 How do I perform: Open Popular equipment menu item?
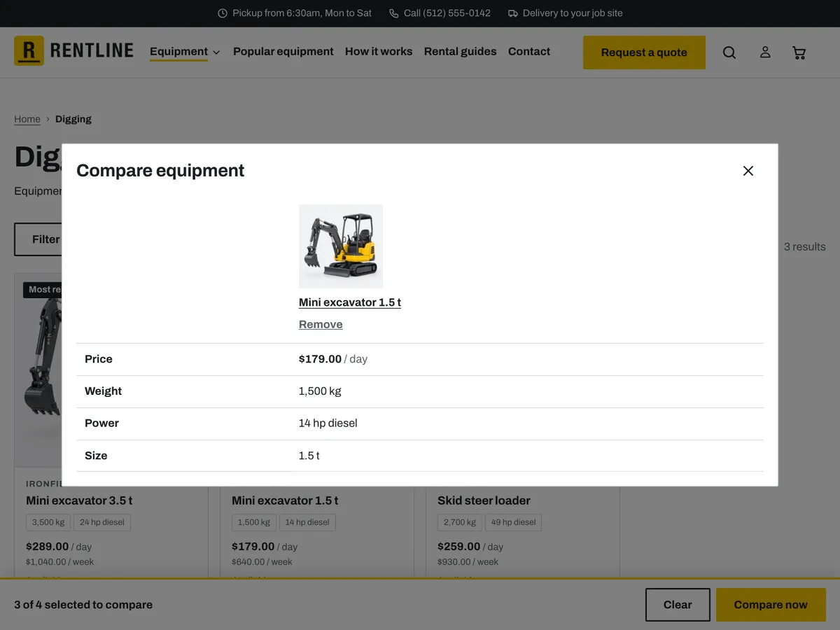(x=283, y=52)
